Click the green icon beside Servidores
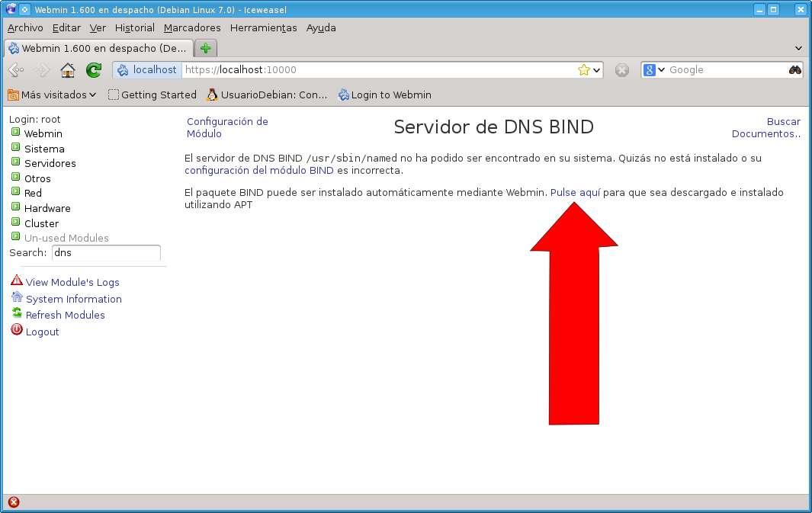Image resolution: width=812 pixels, height=513 pixels. coord(14,163)
